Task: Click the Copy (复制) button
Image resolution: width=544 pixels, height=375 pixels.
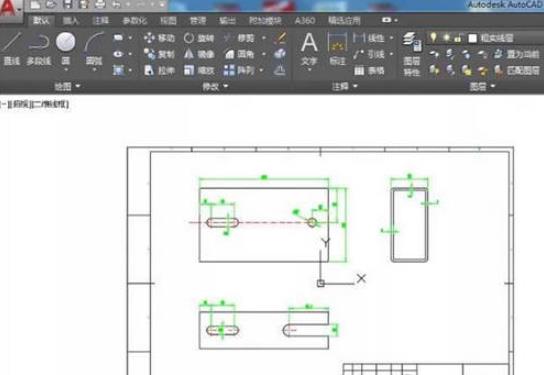Action: point(160,54)
